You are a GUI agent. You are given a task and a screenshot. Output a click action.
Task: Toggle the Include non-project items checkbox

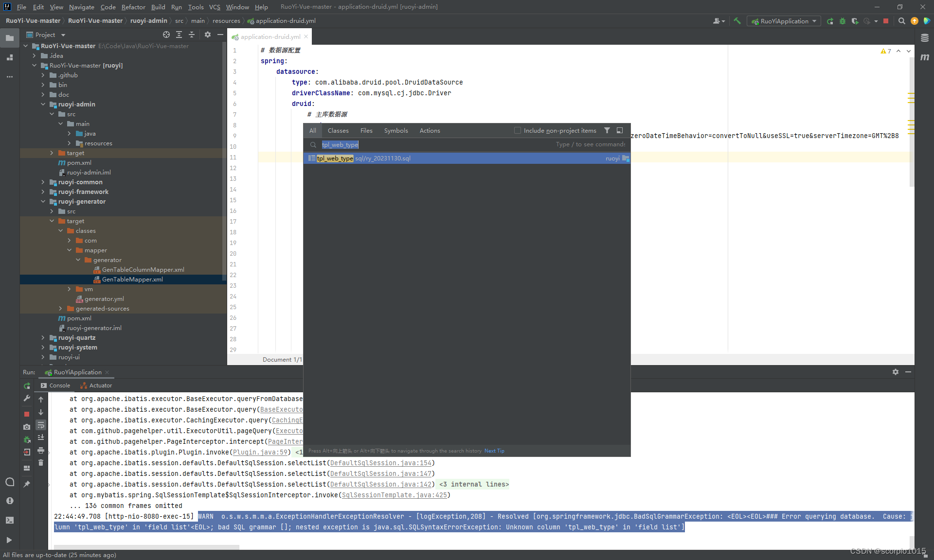(518, 130)
